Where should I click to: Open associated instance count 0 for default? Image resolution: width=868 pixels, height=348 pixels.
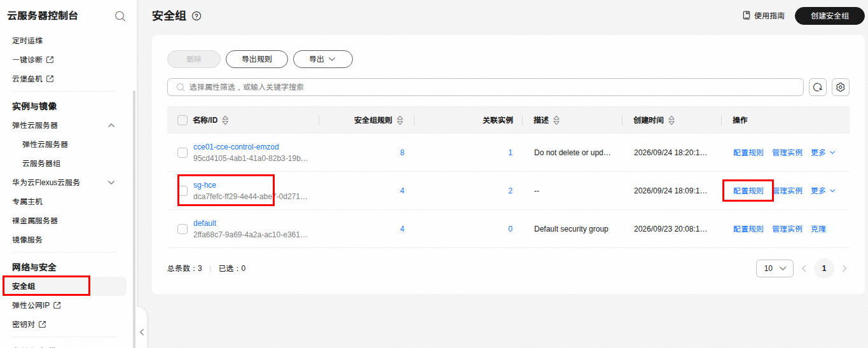pos(511,229)
